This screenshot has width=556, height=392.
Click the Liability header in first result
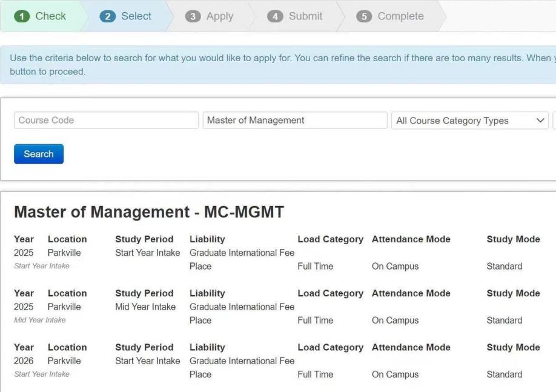207,239
